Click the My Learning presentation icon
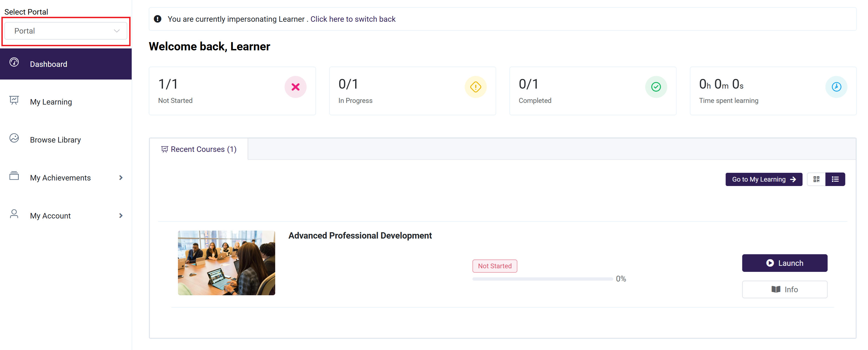The height and width of the screenshot is (350, 868). pos(14,100)
